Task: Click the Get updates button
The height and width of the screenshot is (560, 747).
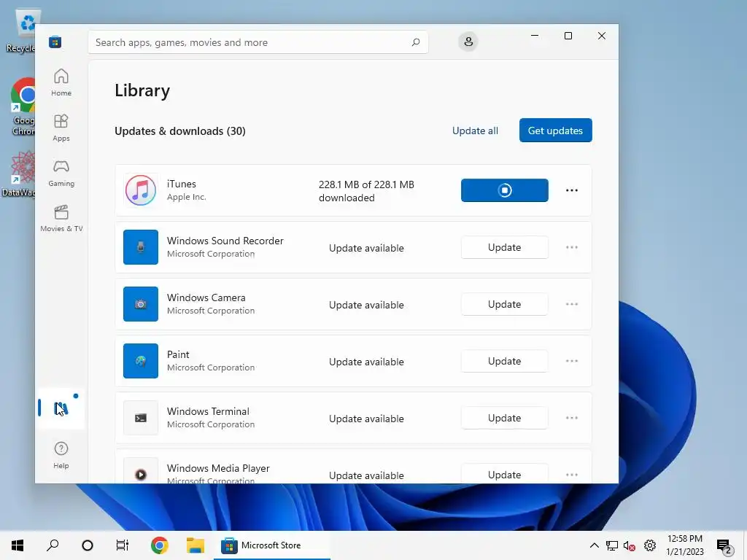Action: [x=555, y=131]
